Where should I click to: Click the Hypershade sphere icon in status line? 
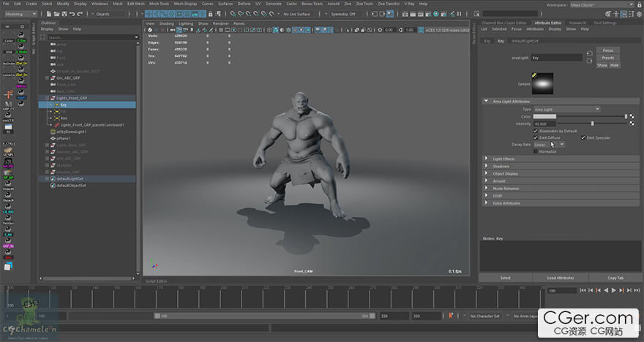pos(435,14)
